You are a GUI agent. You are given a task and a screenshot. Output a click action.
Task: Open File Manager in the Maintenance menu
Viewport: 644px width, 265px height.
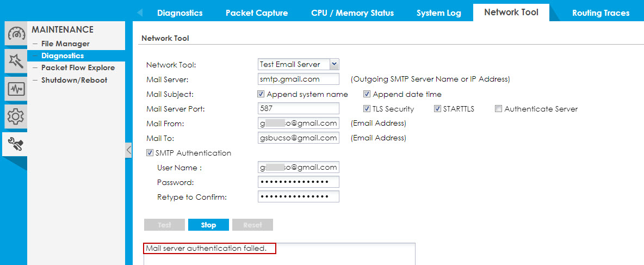(x=65, y=44)
